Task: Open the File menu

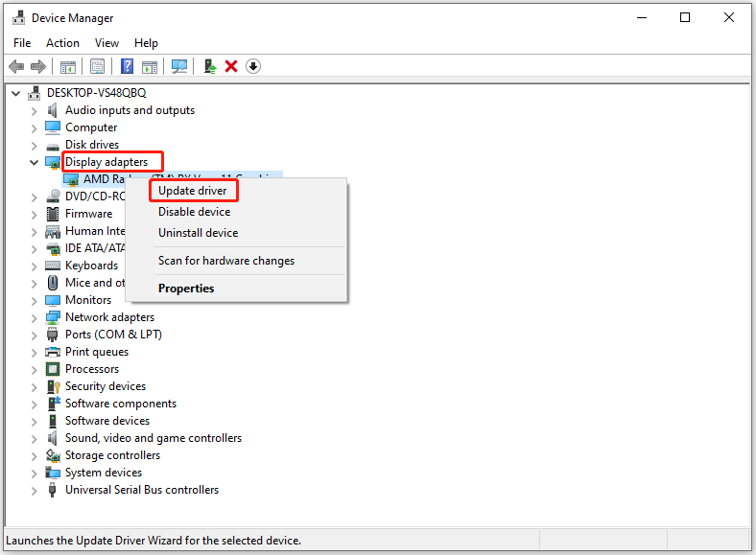Action: [x=22, y=43]
